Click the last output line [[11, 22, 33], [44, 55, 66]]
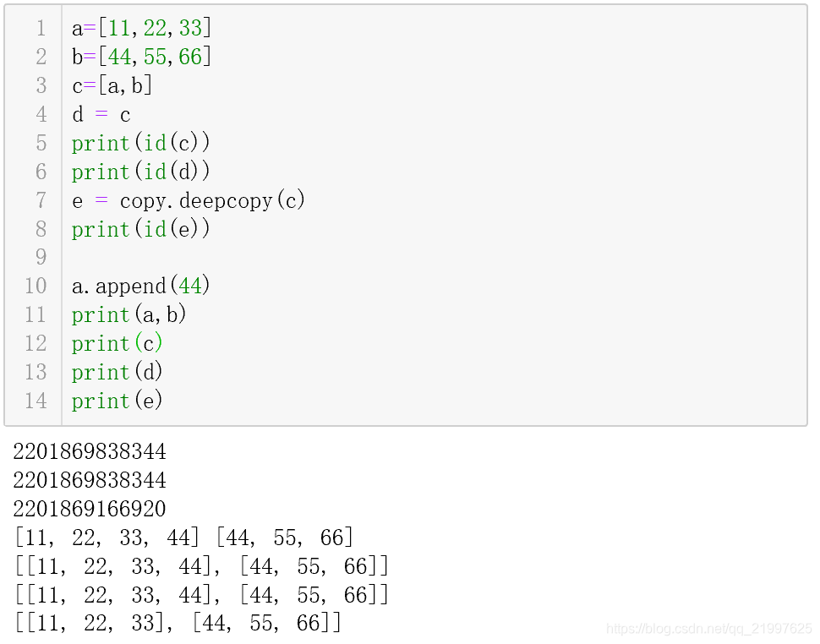The width and height of the screenshot is (820, 644). (x=178, y=622)
